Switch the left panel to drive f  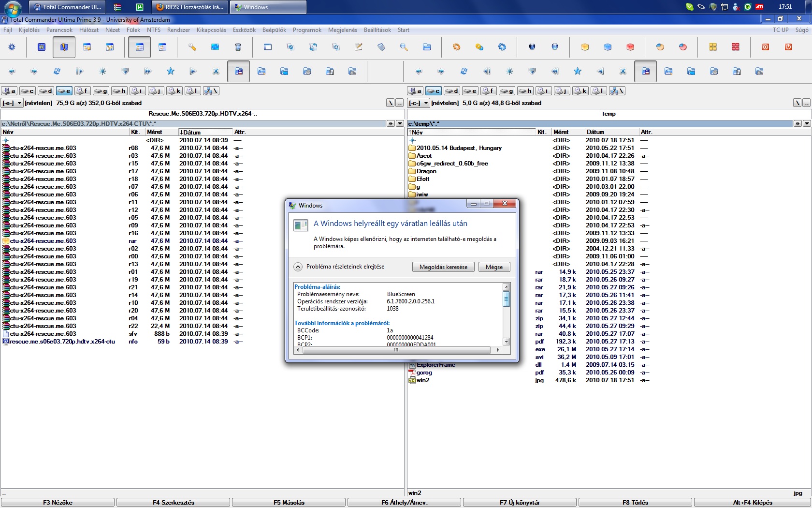82,91
